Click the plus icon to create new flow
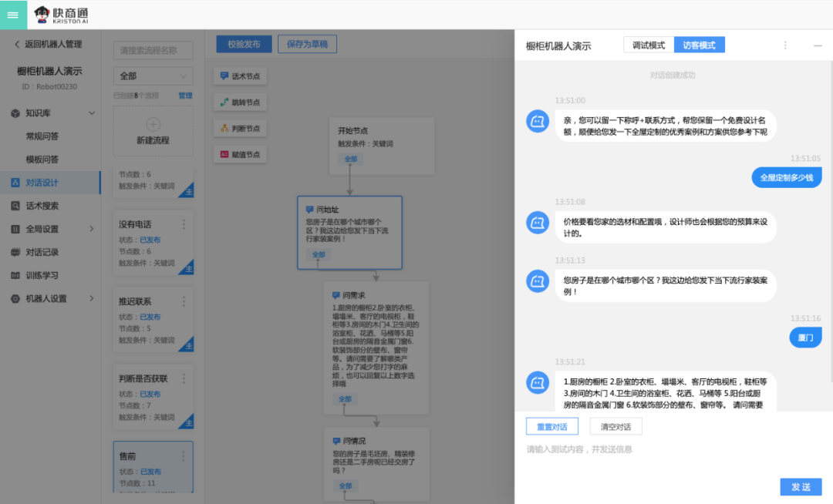 (153, 124)
